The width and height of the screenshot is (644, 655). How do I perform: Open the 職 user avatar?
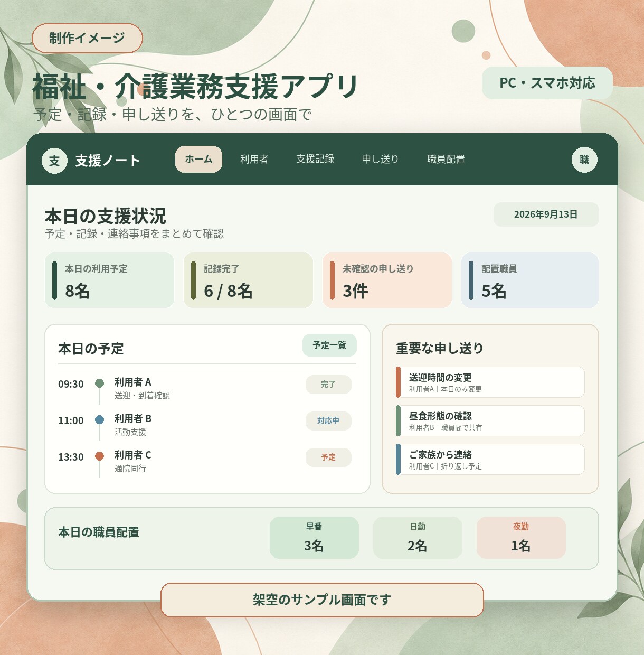pos(584,160)
